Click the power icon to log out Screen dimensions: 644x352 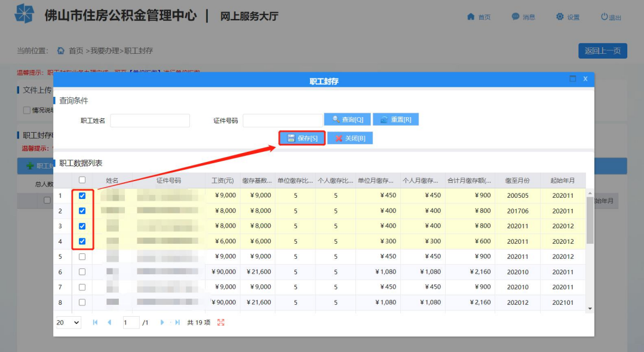click(x=604, y=16)
